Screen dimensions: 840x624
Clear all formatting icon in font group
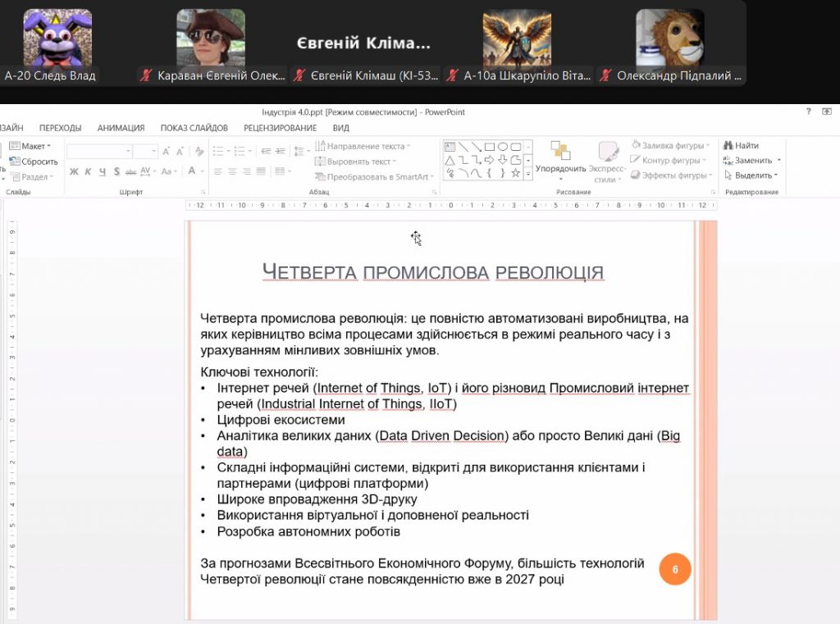[199, 152]
